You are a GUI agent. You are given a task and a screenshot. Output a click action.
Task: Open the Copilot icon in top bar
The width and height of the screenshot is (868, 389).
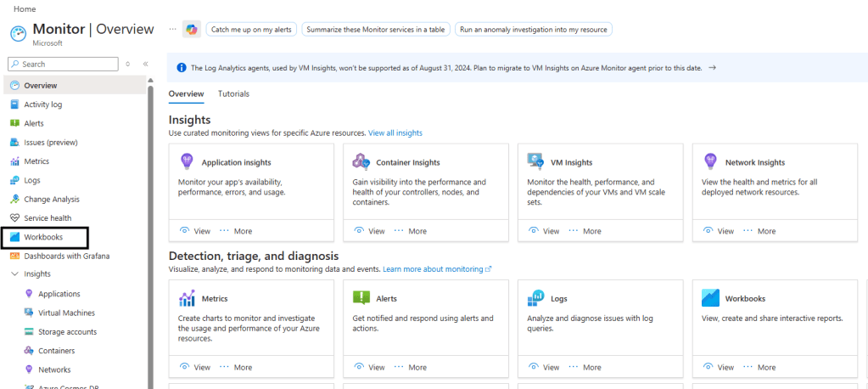coord(192,29)
